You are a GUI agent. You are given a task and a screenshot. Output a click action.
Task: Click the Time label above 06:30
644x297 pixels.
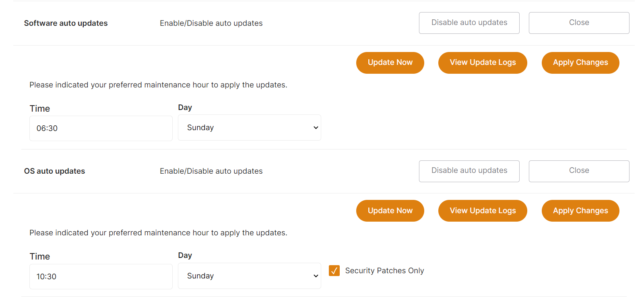tap(40, 109)
